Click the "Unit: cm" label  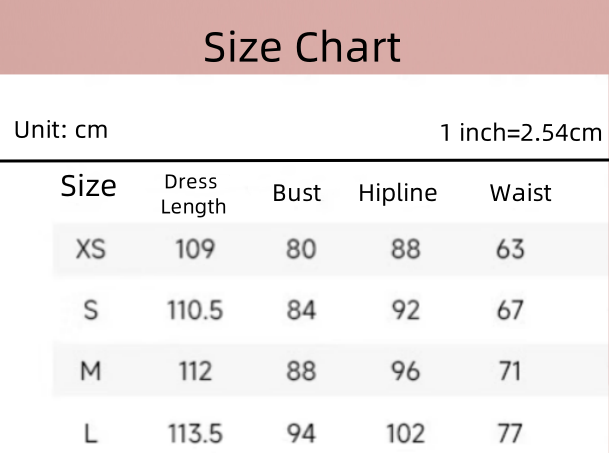[x=61, y=129]
